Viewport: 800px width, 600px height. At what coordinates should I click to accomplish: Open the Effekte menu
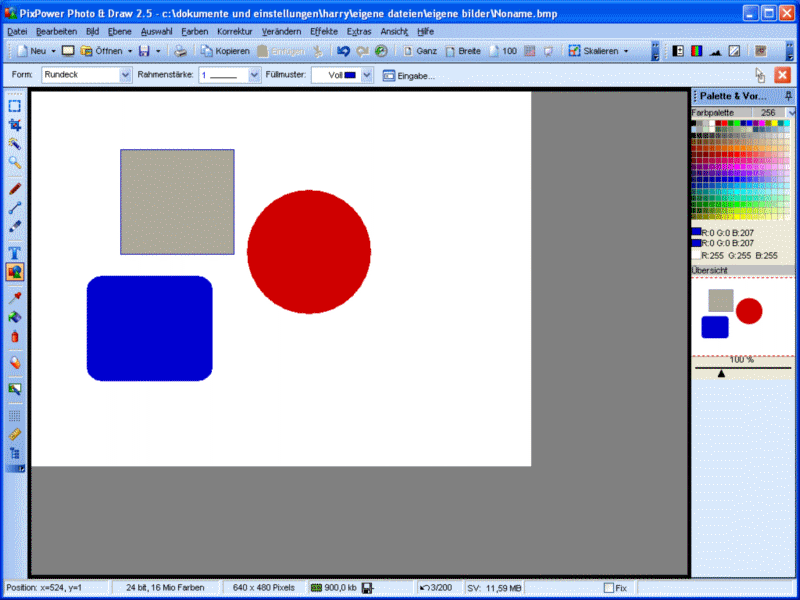click(x=324, y=32)
